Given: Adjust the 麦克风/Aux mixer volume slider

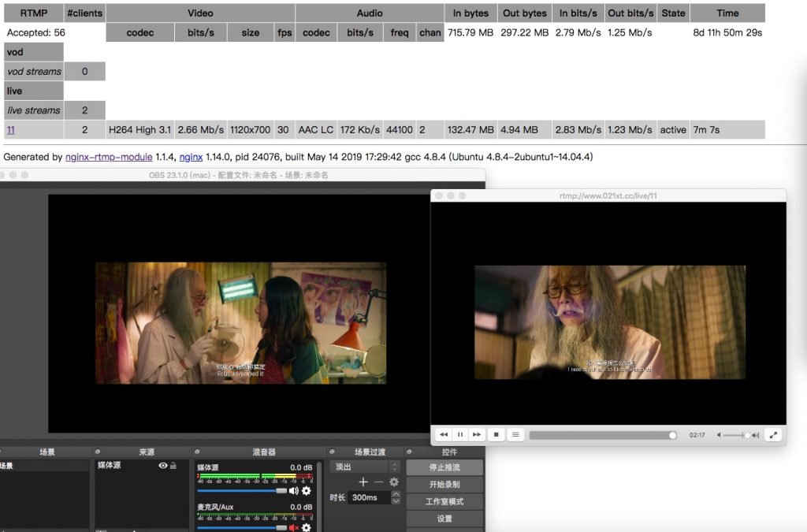Looking at the screenshot, I should 242,527.
